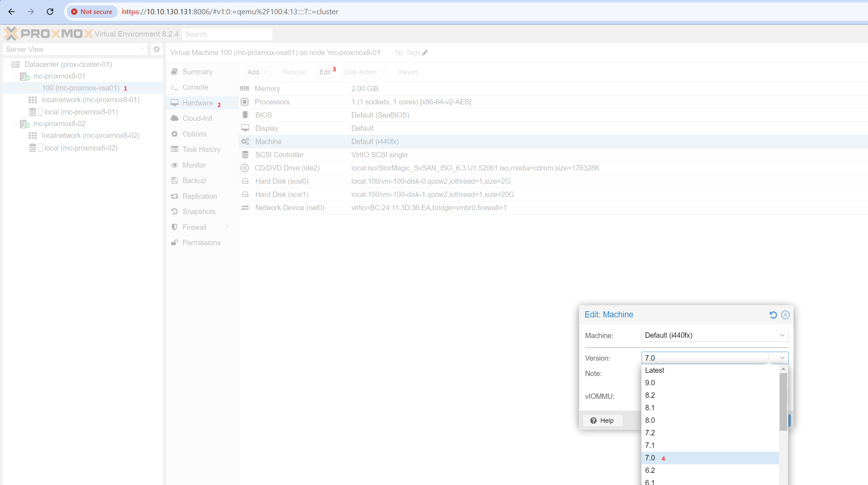868x485 pixels.
Task: Choose Latest in version list
Action: pos(710,370)
